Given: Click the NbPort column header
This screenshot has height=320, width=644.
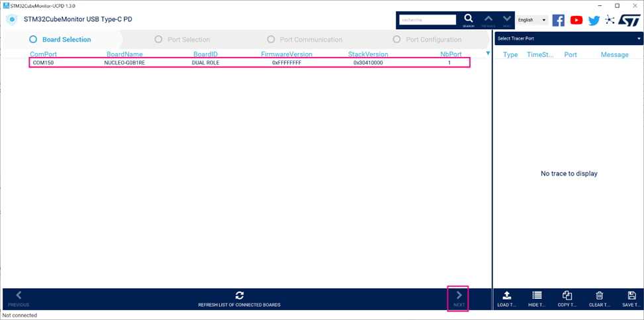Looking at the screenshot, I should point(451,54).
